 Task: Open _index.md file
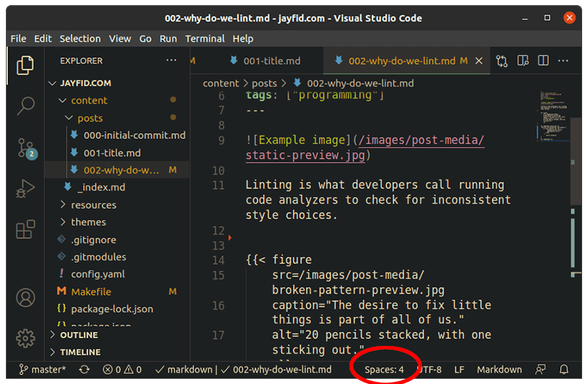[x=117, y=188]
